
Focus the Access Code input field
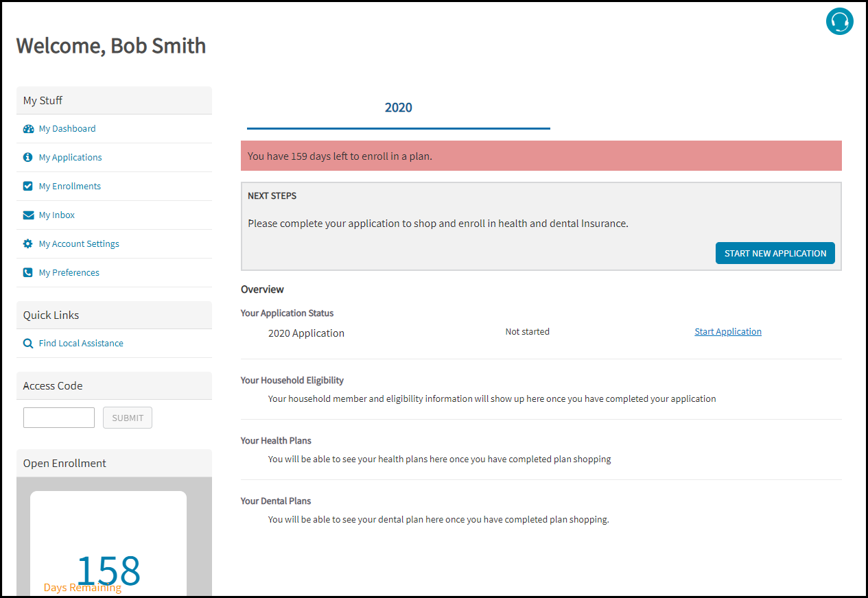[59, 418]
